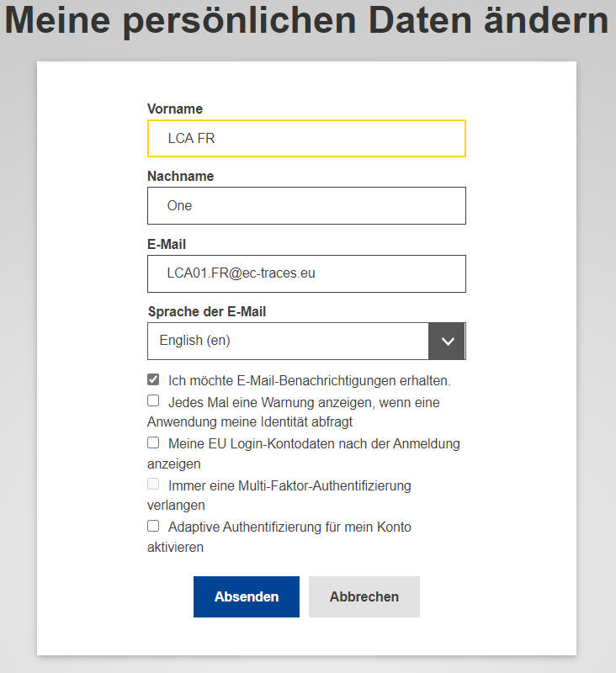Tick the EU Login-Kontodaten anzeigen checkbox
Viewport: 616px width, 673px height.
153,442
